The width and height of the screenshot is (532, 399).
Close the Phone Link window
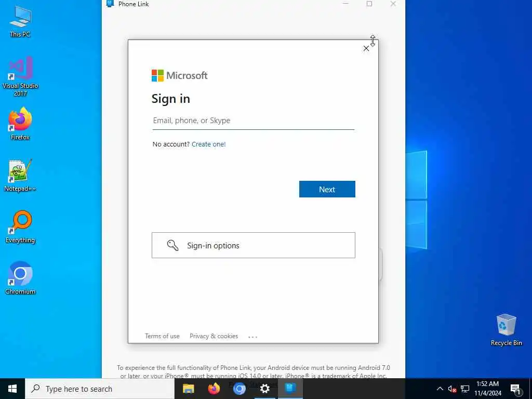pos(393,4)
